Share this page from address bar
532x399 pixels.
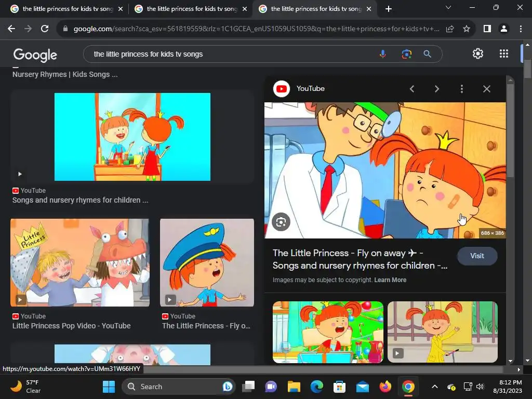(450, 29)
